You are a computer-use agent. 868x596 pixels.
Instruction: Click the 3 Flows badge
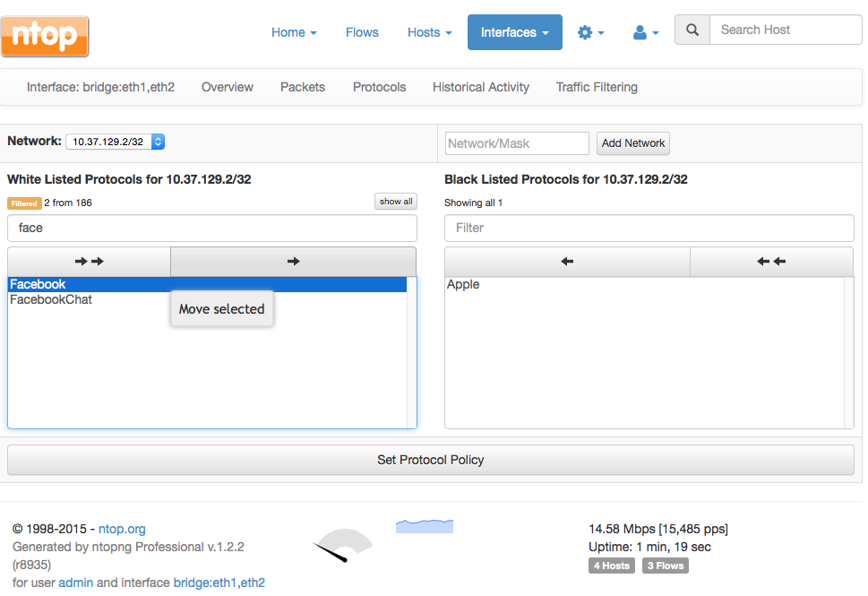point(666,566)
